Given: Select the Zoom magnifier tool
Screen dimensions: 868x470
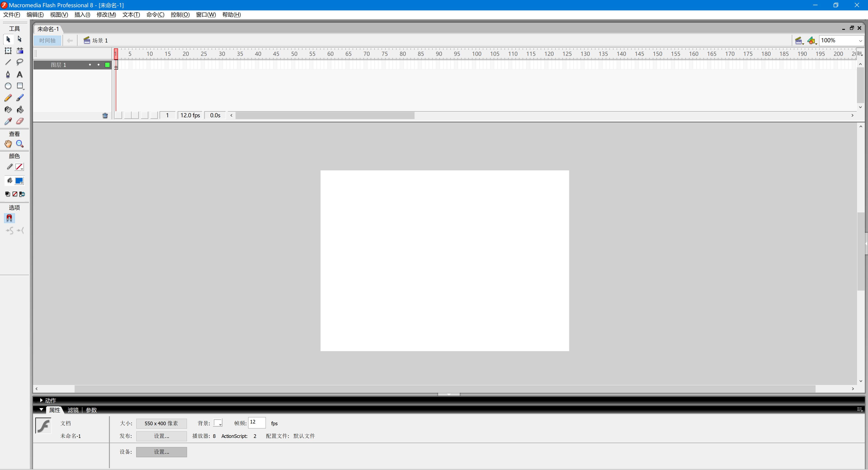Looking at the screenshot, I should pyautogui.click(x=20, y=144).
